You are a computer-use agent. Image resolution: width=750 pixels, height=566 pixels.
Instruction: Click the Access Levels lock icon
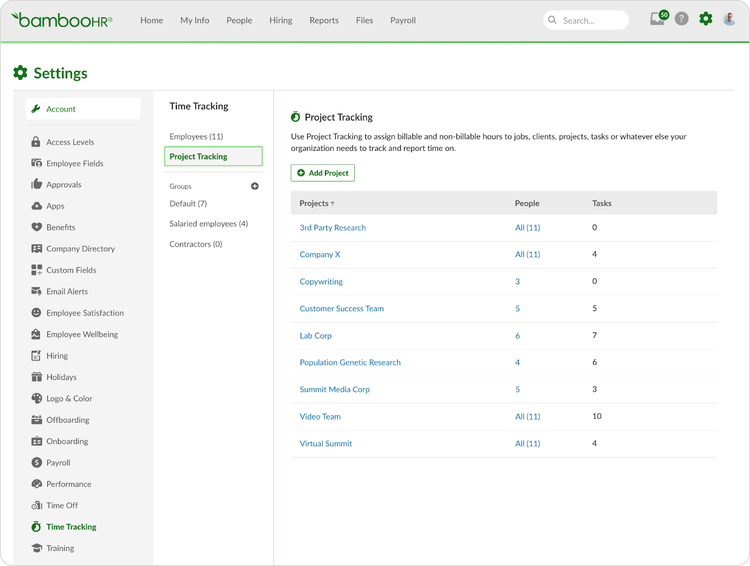coord(36,142)
